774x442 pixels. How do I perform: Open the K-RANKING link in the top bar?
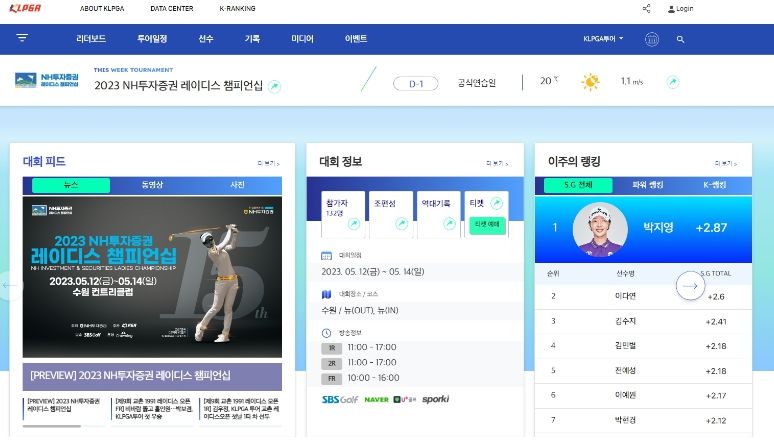point(237,9)
